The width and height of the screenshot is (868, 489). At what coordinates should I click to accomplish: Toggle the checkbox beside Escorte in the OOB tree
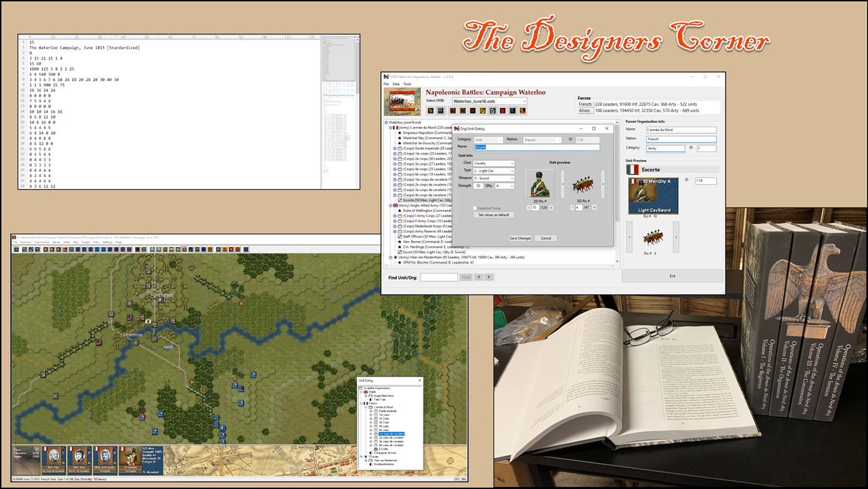400,200
